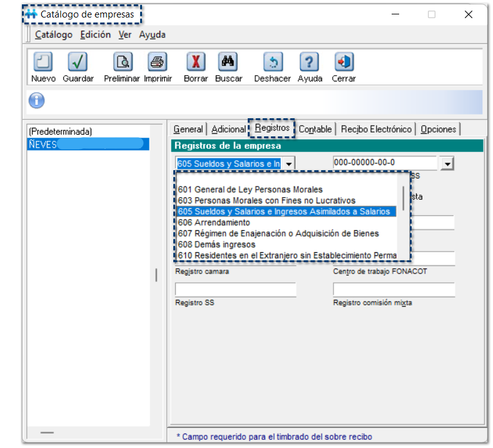
Task: Click the Imprimir printer icon
Action: pyautogui.click(x=157, y=62)
